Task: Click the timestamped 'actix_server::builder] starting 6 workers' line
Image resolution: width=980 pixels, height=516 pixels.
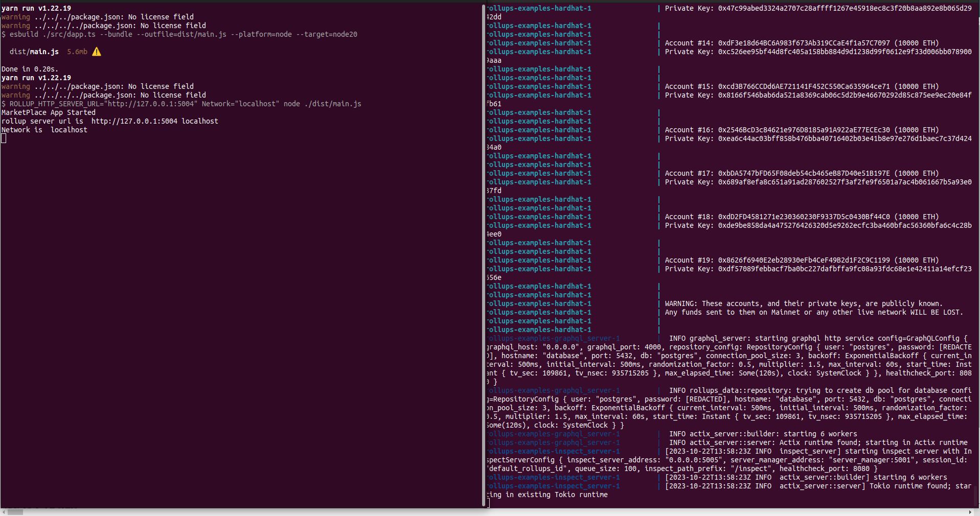Action: (x=806, y=477)
